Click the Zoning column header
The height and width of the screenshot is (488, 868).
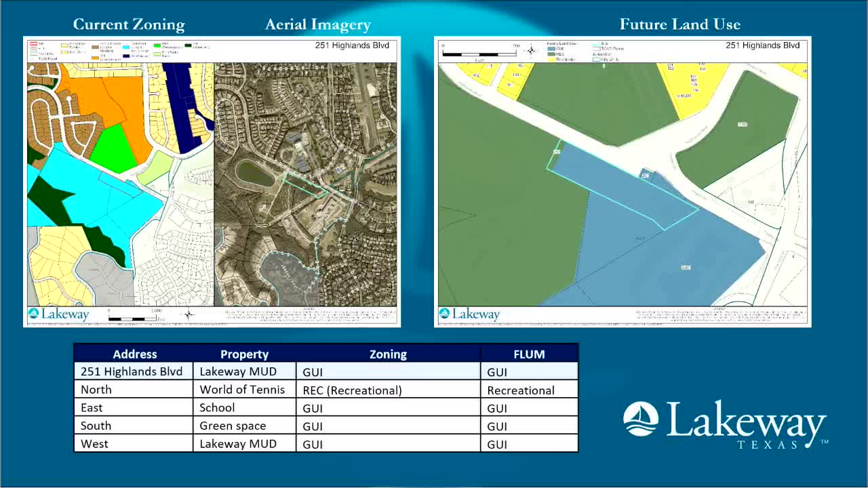pos(388,354)
